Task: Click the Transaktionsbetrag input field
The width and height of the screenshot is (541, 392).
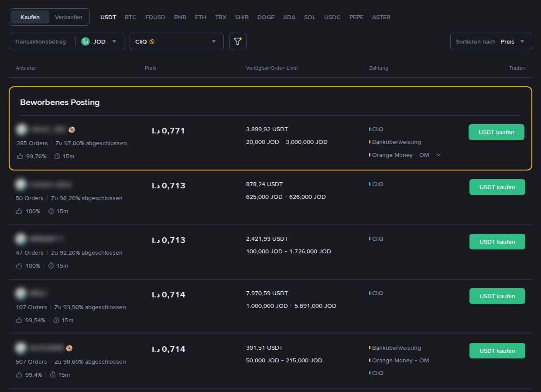Action: pos(42,41)
